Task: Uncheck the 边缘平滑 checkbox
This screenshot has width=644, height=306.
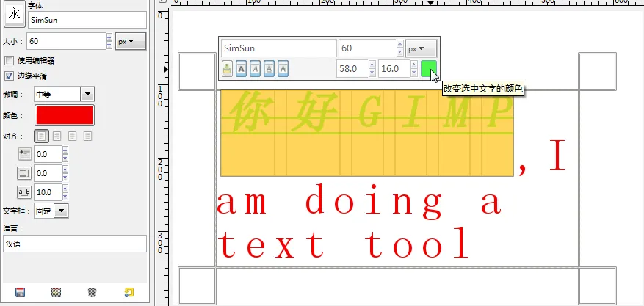Action: [9, 76]
